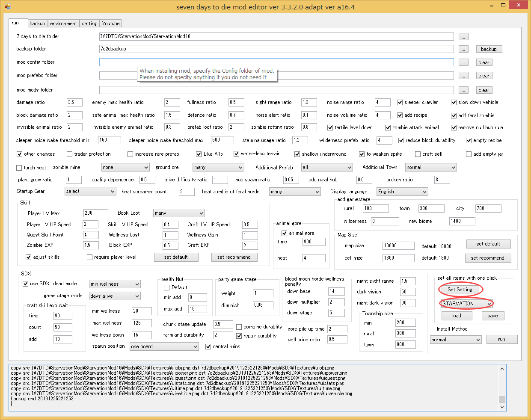This screenshot has width=531, height=420.
Task: Browse for the mod mods folder
Action: [463, 90]
